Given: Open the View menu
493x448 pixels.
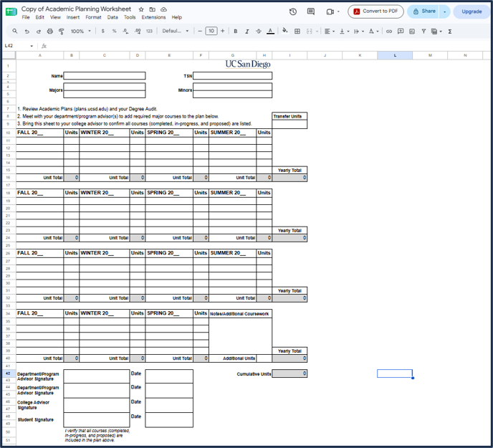Looking at the screenshot, I should (x=55, y=17).
